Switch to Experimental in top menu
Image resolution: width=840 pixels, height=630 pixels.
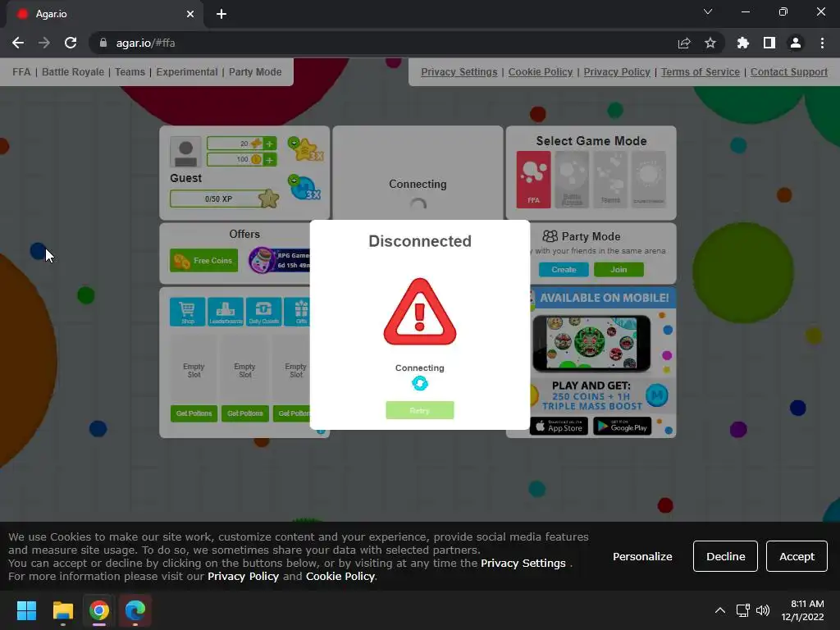[187, 72]
